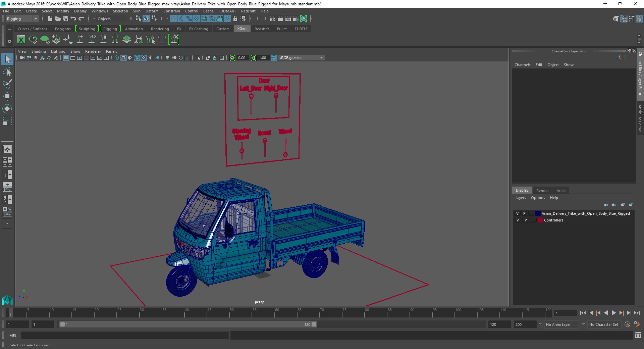Go to start of playback range
The width and height of the screenshot is (644, 349).
point(583,313)
